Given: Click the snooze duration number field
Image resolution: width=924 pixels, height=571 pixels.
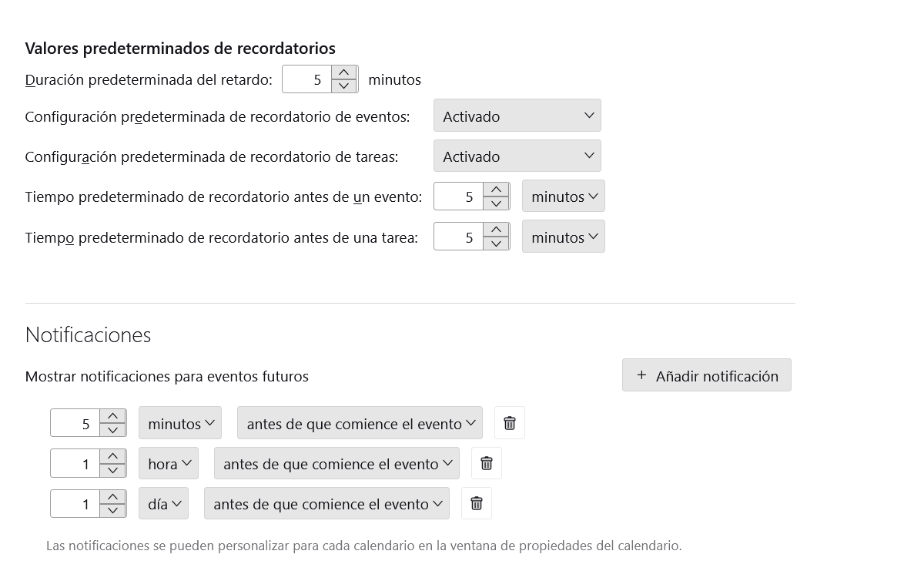Looking at the screenshot, I should [307, 79].
